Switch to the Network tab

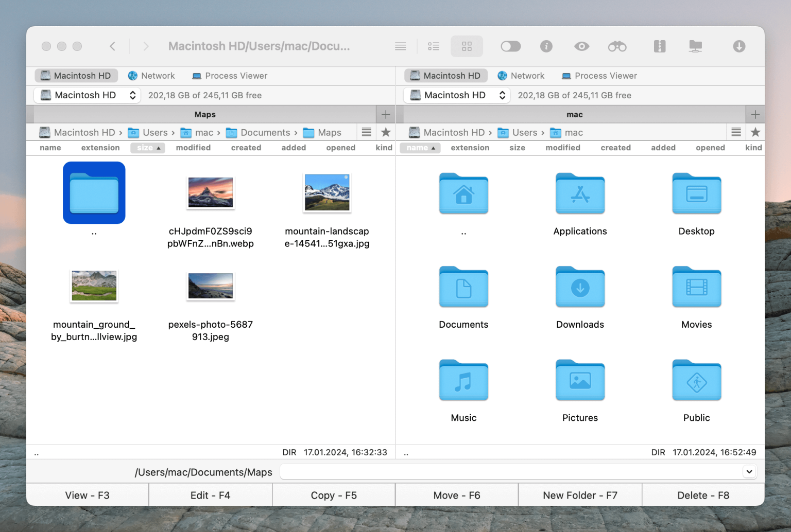151,76
